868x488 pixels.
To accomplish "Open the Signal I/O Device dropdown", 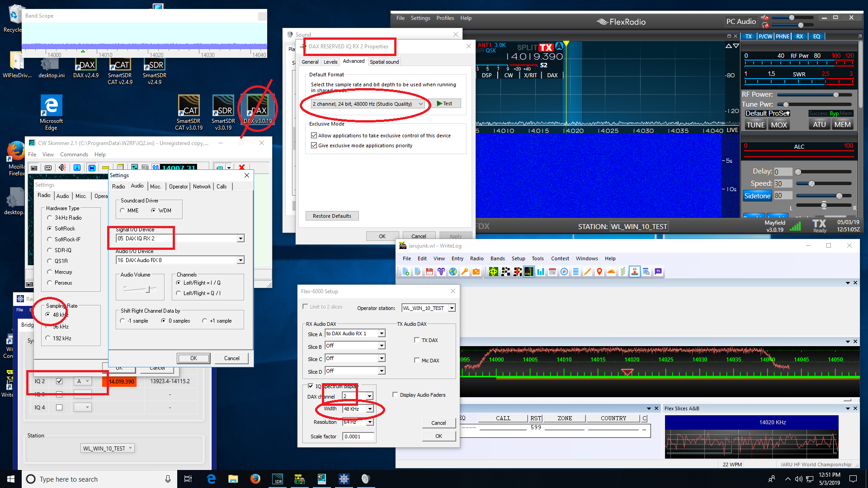I will (241, 239).
